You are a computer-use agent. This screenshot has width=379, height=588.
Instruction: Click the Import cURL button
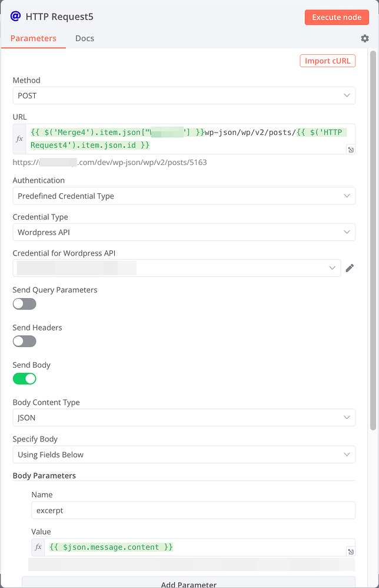tap(327, 61)
